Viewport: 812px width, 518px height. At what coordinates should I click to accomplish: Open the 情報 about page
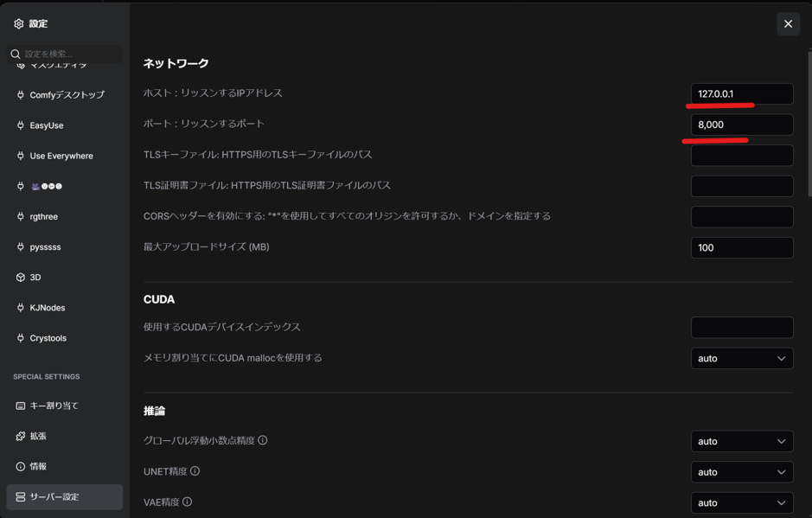pyautogui.click(x=38, y=466)
